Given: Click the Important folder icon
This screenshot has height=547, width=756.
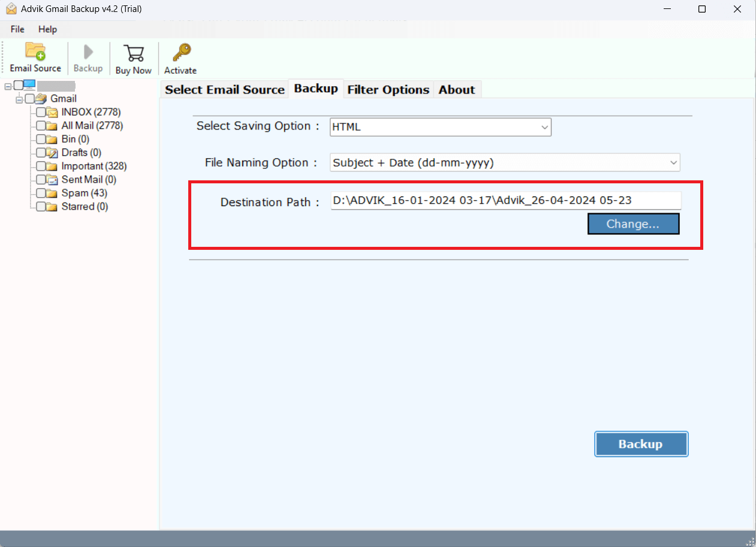Looking at the screenshot, I should (x=52, y=166).
